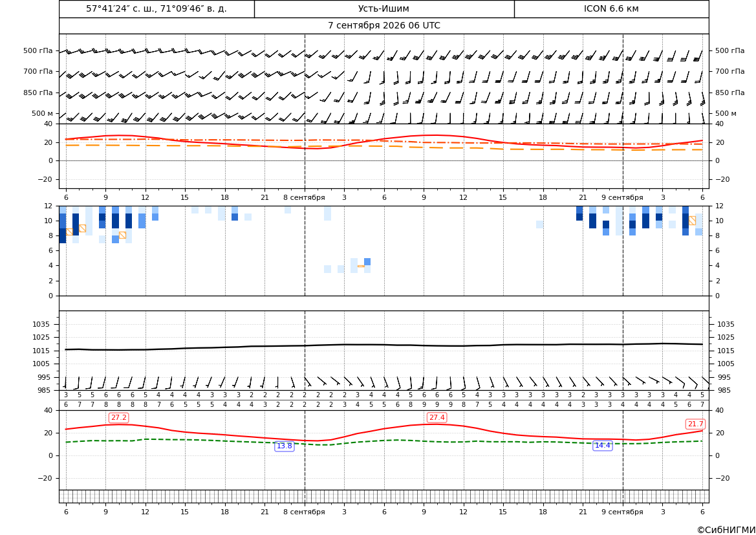
Task: Click the 8 сентября marker on bottom axis
Action: pos(304,512)
